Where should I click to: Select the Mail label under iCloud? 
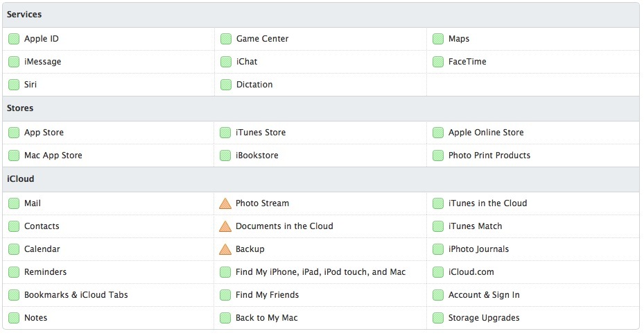click(x=33, y=203)
